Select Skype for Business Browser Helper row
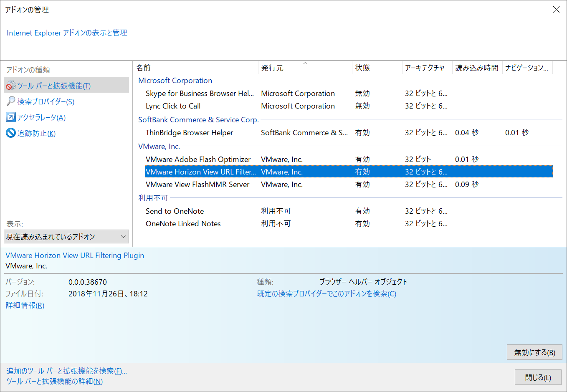 (x=349, y=94)
